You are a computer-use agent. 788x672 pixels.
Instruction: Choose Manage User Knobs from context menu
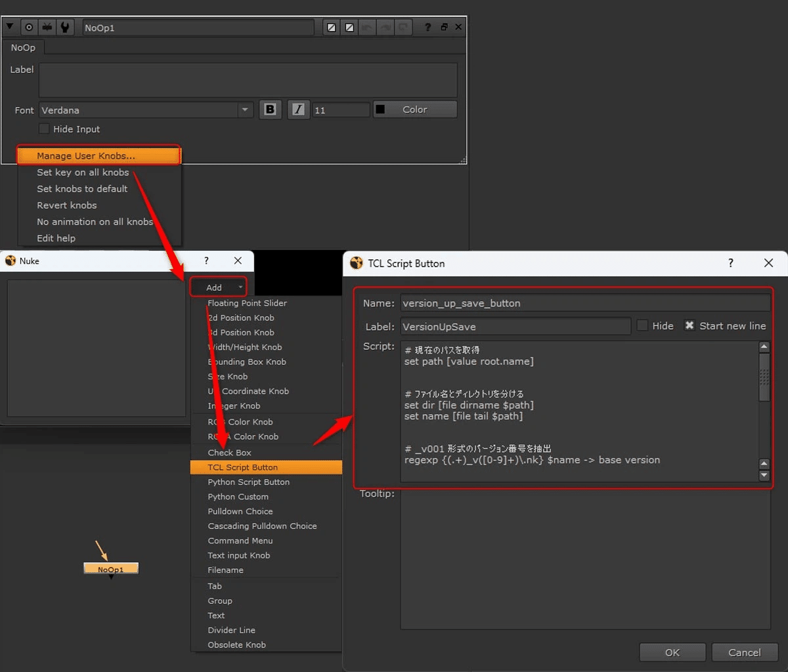point(98,156)
